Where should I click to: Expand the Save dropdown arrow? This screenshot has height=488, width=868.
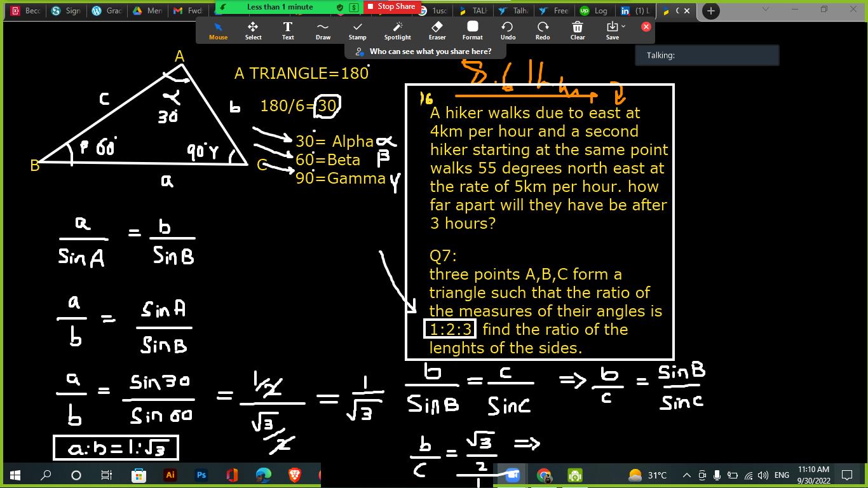pyautogui.click(x=623, y=26)
